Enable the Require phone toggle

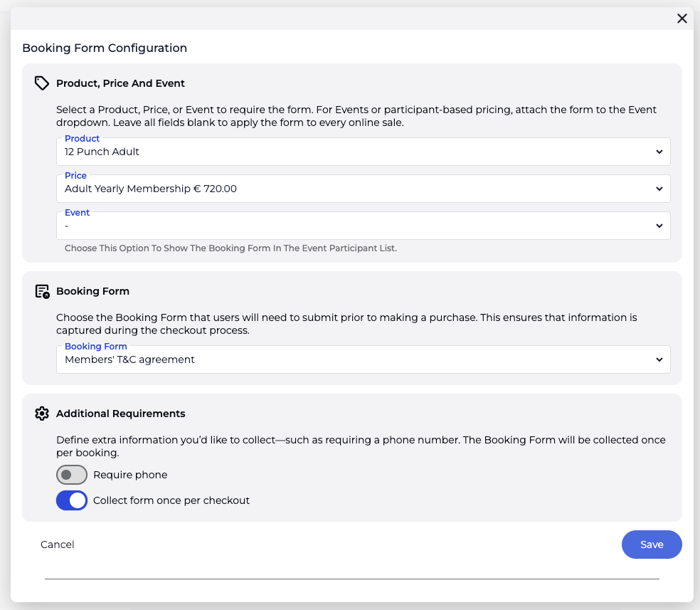pyautogui.click(x=72, y=475)
